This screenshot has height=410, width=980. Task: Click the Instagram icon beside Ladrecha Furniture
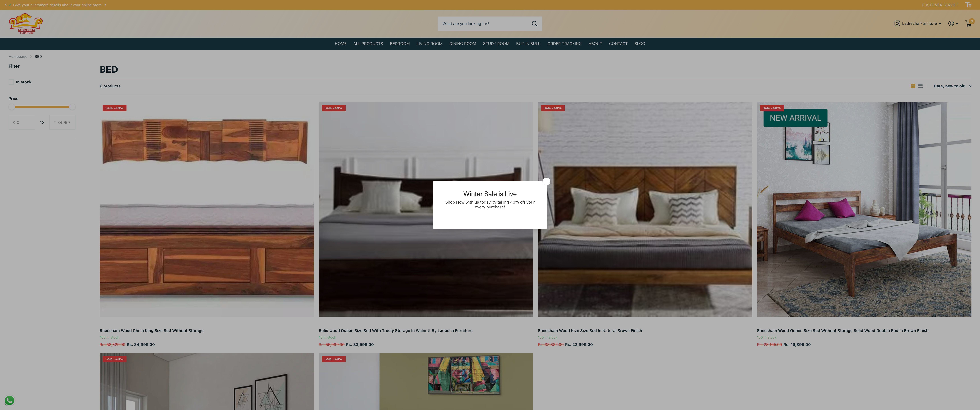897,24
